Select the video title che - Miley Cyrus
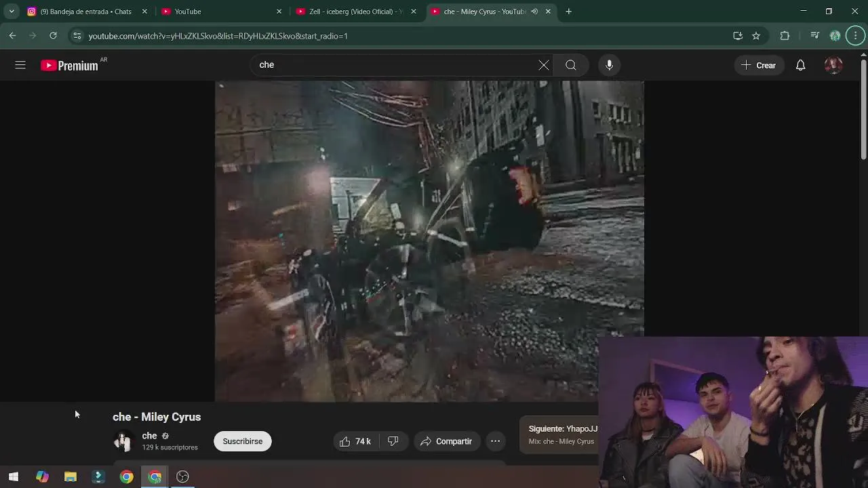This screenshot has height=488, width=868. click(x=157, y=417)
